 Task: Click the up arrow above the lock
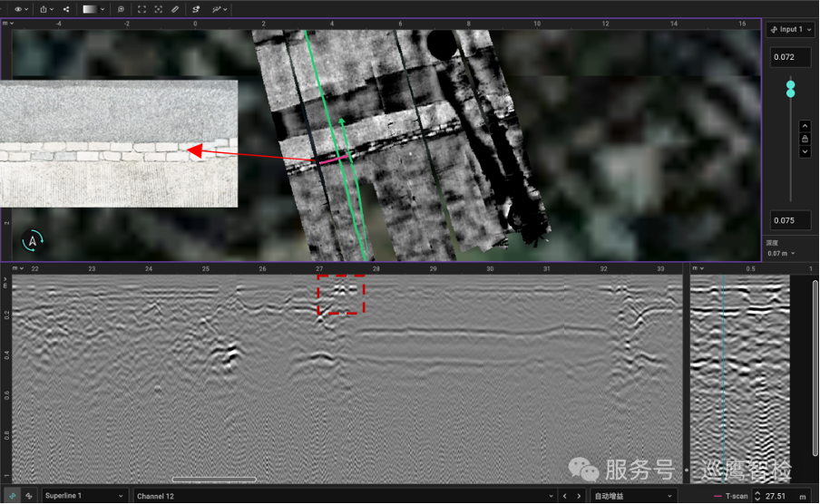click(804, 126)
